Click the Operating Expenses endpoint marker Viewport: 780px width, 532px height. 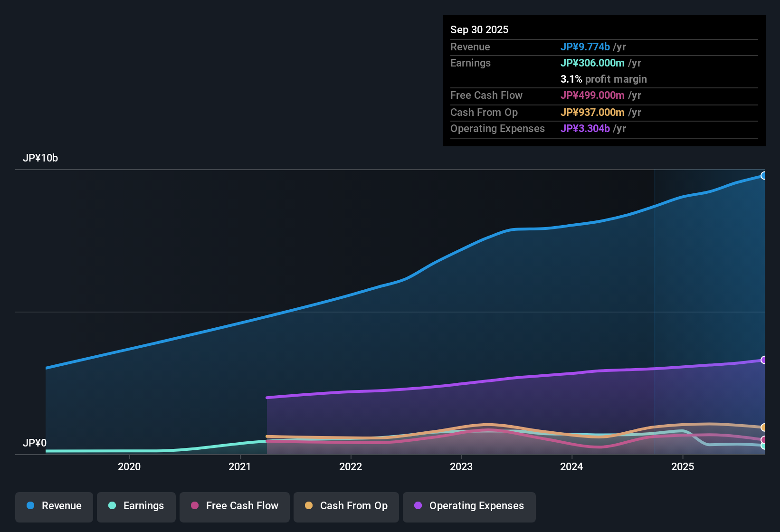[764, 360]
